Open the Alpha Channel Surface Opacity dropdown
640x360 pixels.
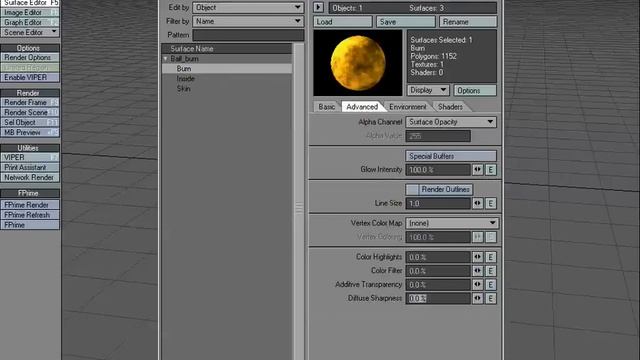[451, 122]
